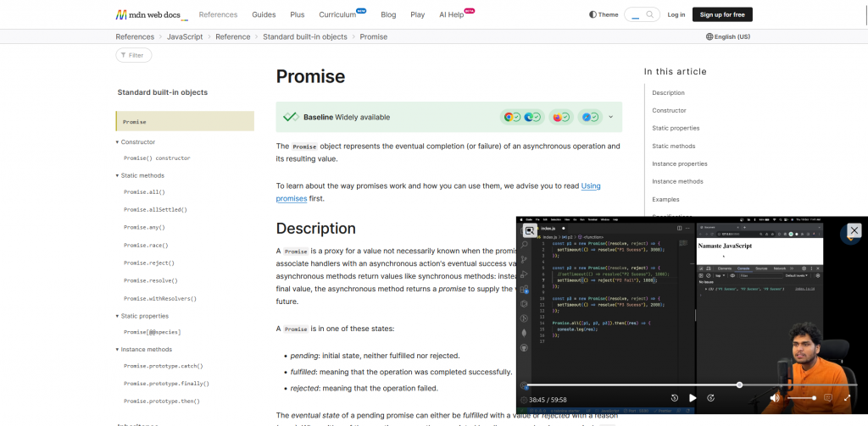Viewport: 868px width, 426px height.
Task: Rewind the video using the skip-back icon
Action: tap(674, 398)
